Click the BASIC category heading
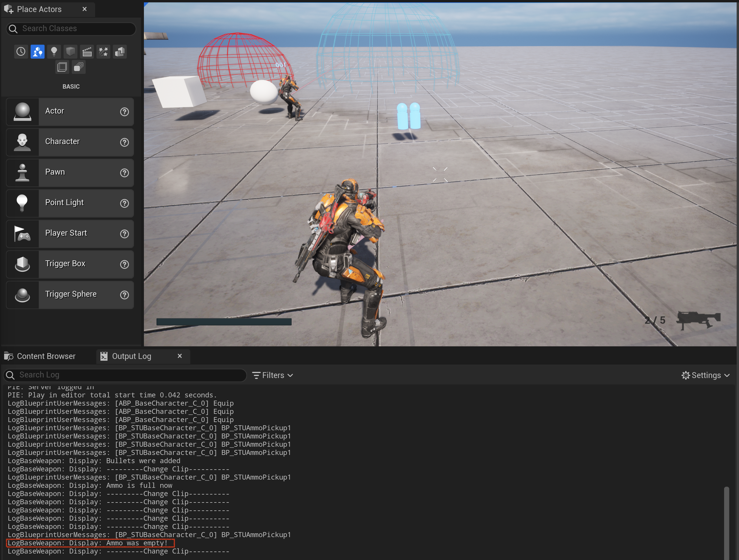739x560 pixels. tap(71, 87)
